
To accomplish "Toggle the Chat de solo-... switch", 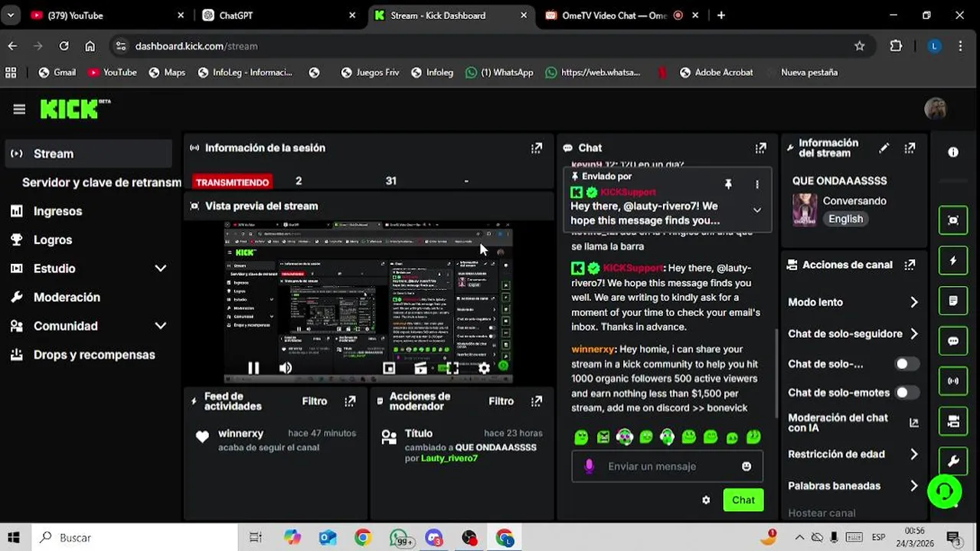I will [907, 364].
